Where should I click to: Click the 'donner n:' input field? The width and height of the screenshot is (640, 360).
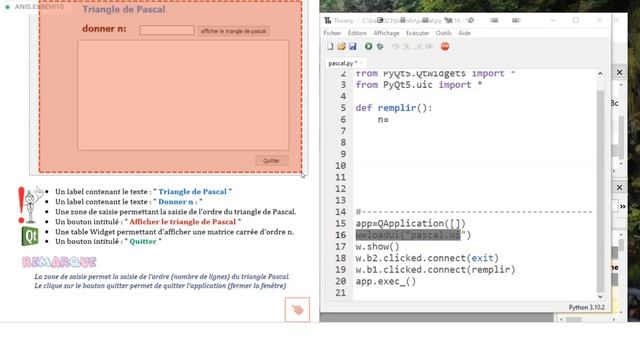167,31
